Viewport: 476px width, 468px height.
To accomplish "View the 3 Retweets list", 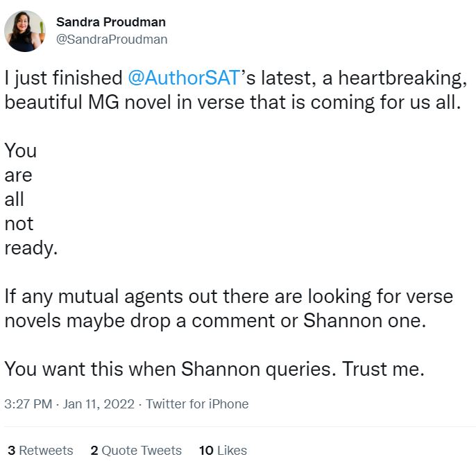I will [40, 451].
